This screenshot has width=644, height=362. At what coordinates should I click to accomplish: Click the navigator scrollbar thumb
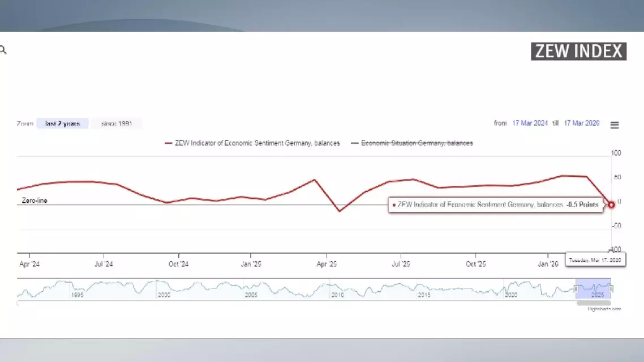594,303
